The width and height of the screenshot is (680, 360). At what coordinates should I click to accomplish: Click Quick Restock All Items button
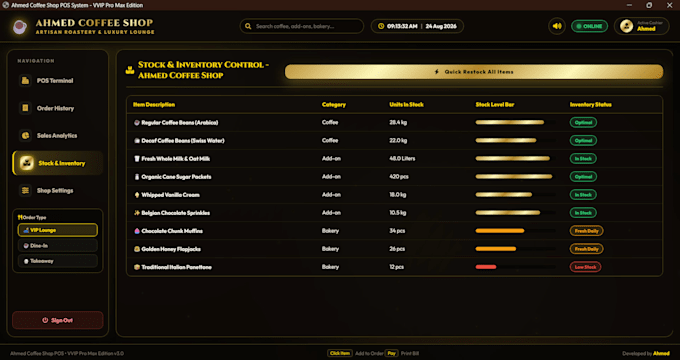[x=474, y=72]
